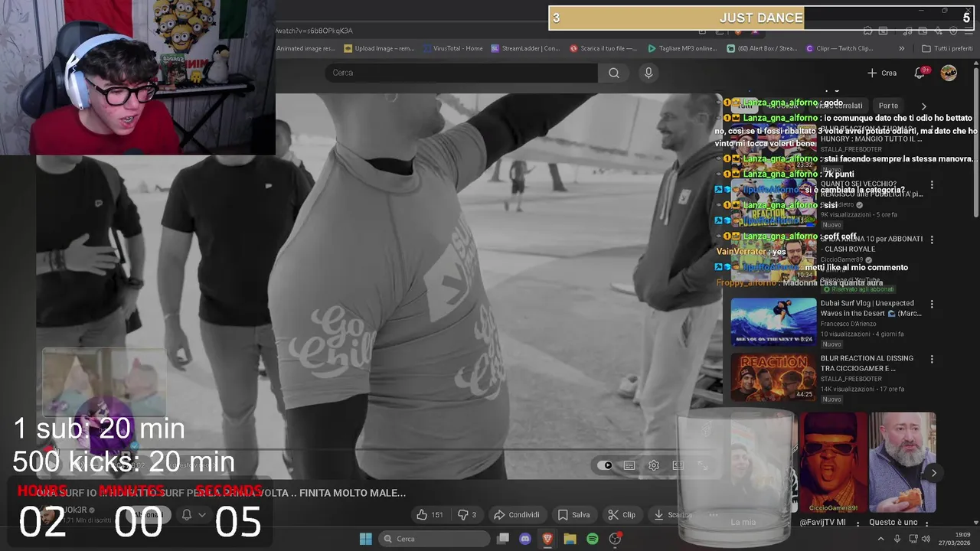Open Windows Start menu
The width and height of the screenshot is (980, 551).
(x=365, y=539)
